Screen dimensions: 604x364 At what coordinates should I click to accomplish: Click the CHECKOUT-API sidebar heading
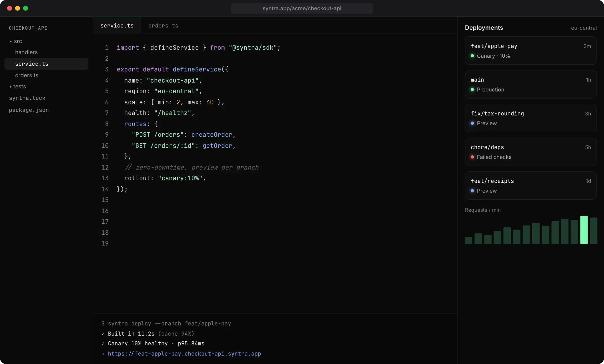tap(28, 28)
